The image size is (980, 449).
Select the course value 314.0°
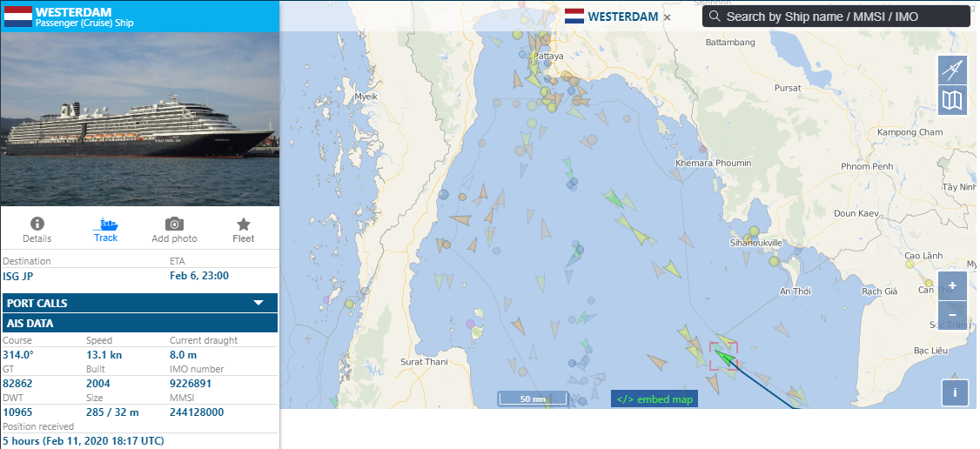click(18, 355)
